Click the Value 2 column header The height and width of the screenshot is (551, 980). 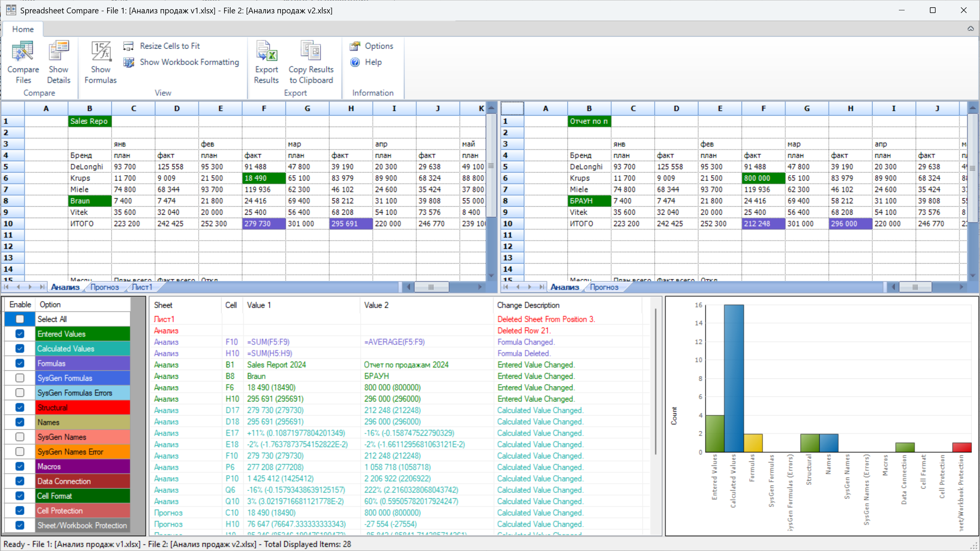(x=427, y=305)
